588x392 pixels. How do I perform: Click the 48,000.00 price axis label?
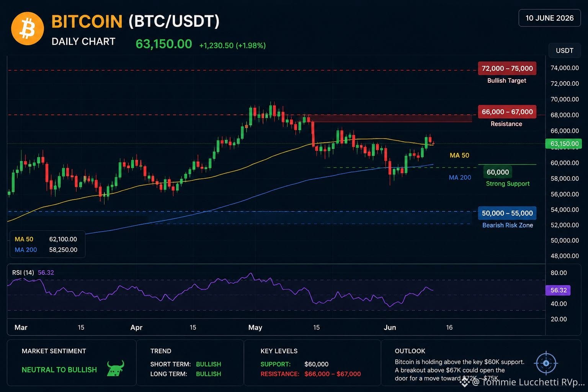565,256
